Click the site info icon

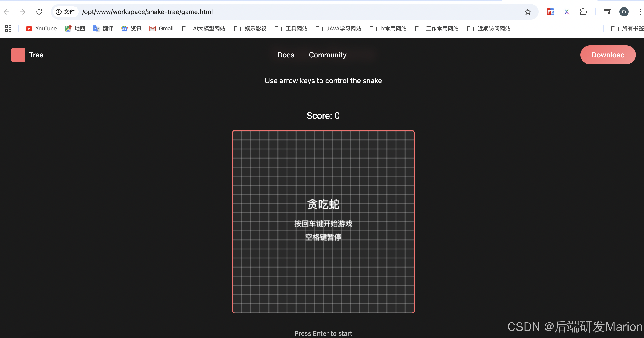pos(59,12)
